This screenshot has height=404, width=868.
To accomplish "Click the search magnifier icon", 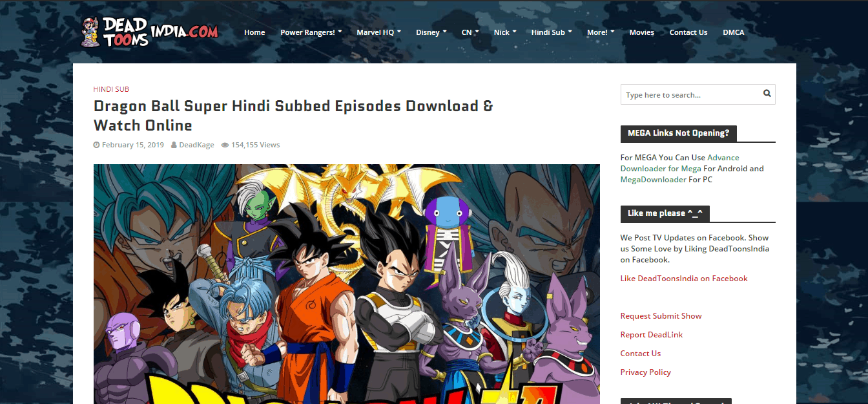I will coord(767,94).
